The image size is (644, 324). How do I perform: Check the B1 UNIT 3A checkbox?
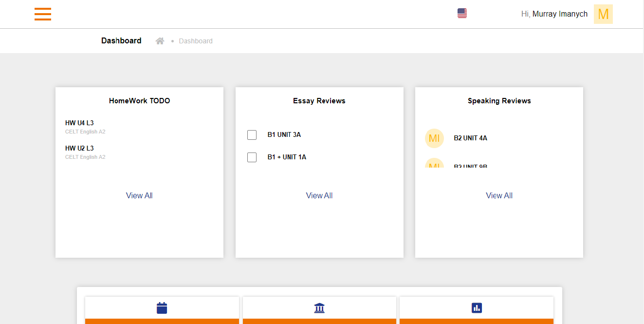[252, 134]
